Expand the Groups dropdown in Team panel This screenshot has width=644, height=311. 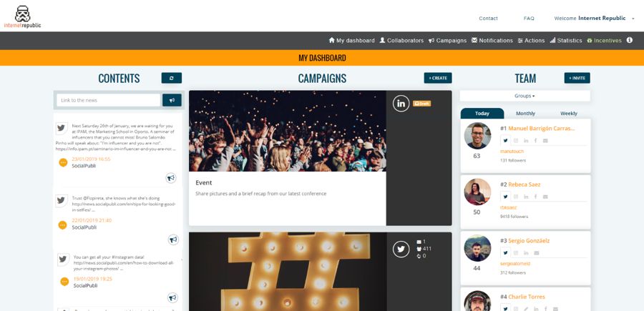[525, 96]
